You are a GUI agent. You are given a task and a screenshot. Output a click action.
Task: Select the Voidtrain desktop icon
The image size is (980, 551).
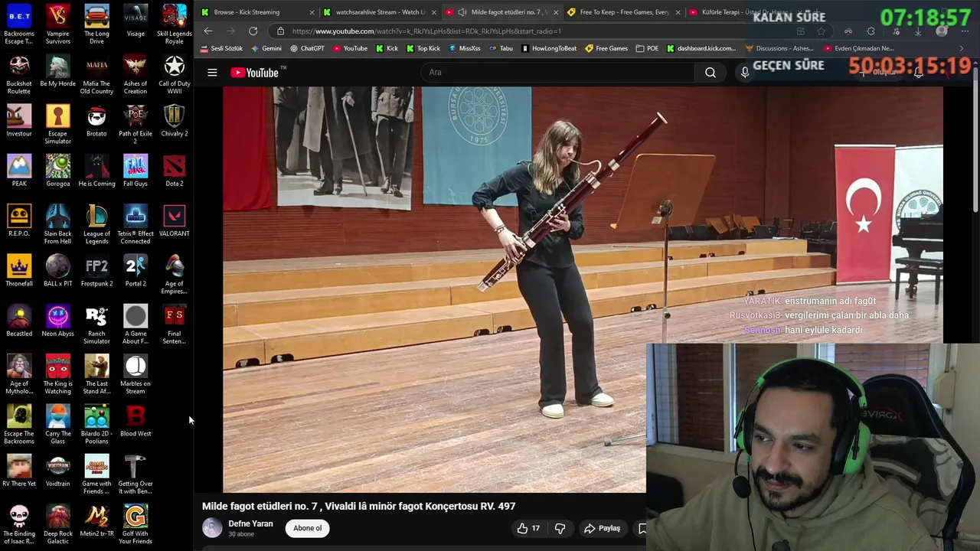pyautogui.click(x=58, y=471)
